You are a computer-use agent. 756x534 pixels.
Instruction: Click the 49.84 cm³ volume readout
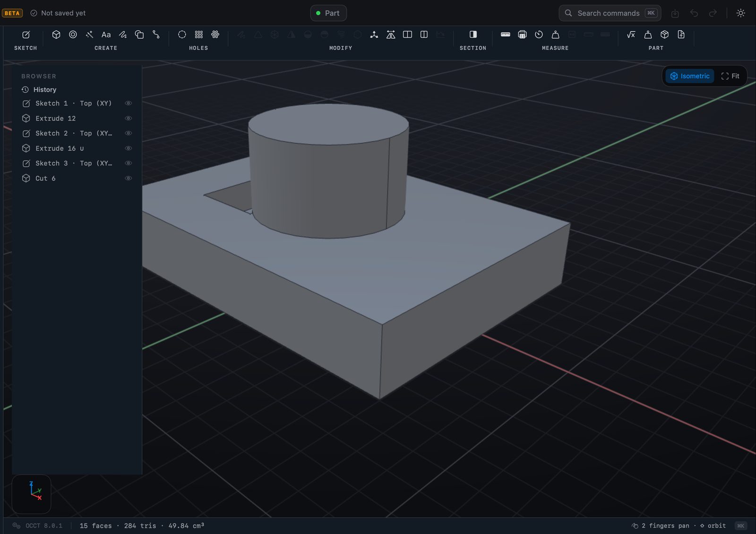[186, 525]
